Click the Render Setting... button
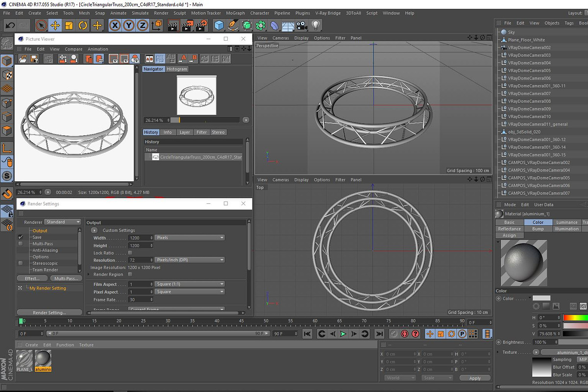 (x=49, y=313)
